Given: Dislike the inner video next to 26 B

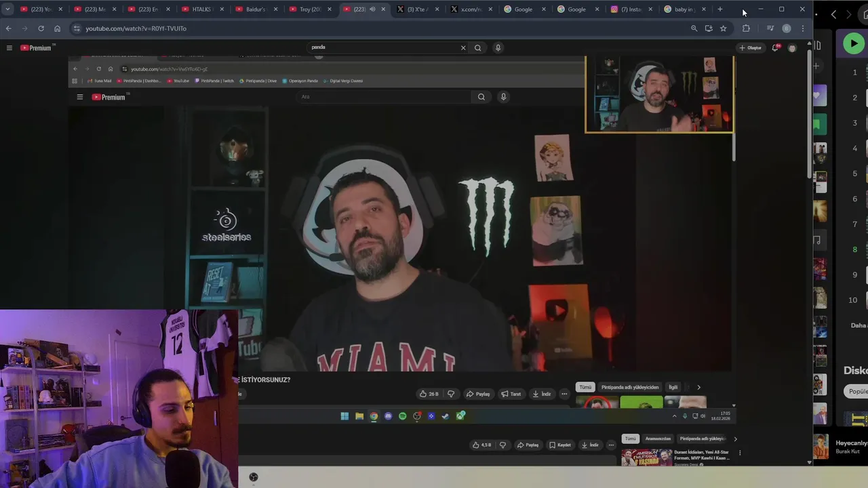Looking at the screenshot, I should pos(451,394).
